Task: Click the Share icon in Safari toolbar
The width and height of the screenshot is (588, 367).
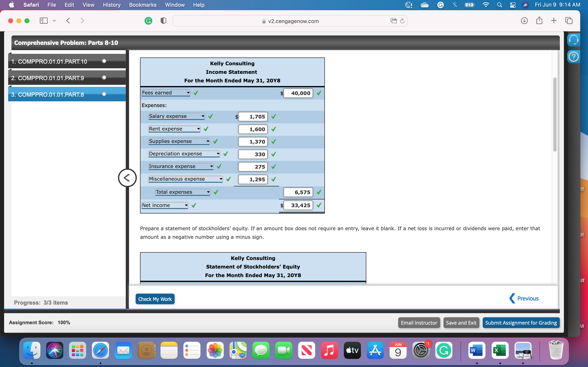Action: tap(539, 21)
